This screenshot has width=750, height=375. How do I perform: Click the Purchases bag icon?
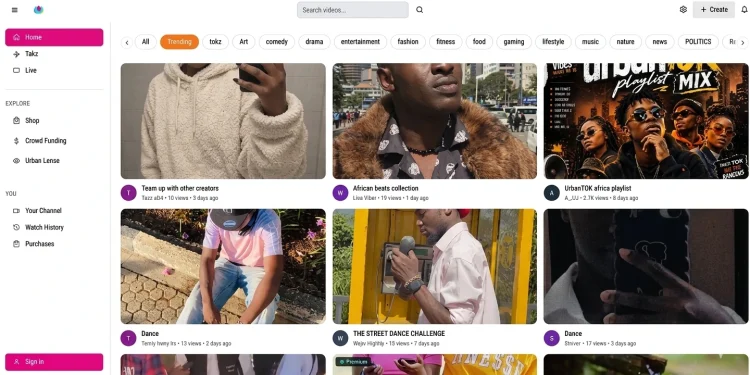click(x=16, y=244)
